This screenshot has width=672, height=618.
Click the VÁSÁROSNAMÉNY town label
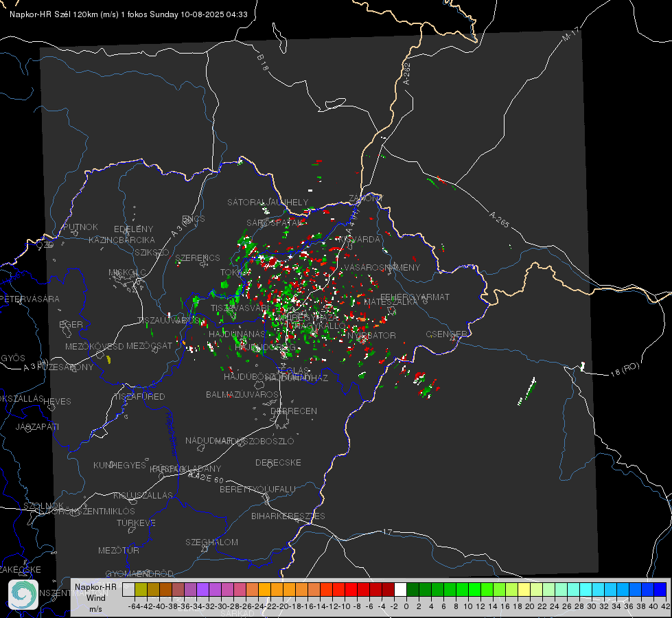click(x=382, y=267)
